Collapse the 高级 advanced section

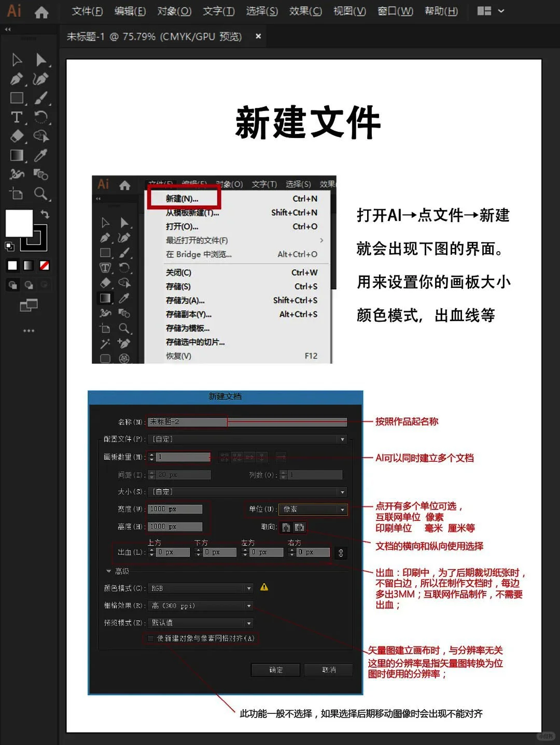pyautogui.click(x=108, y=571)
